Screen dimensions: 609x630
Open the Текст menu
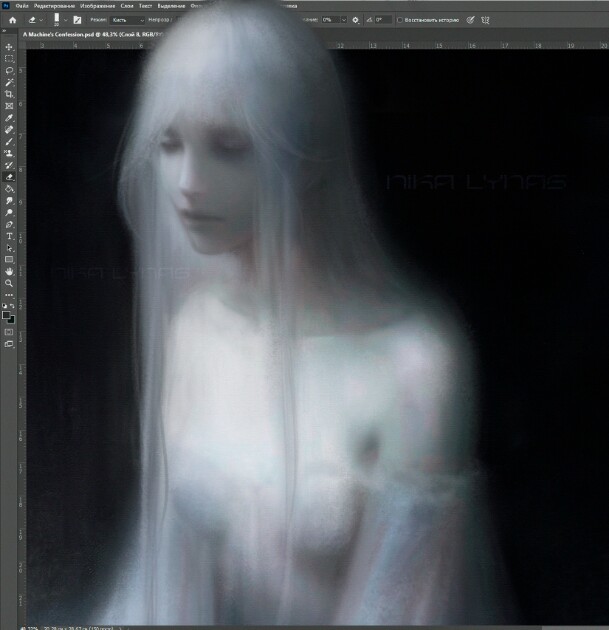pos(145,6)
